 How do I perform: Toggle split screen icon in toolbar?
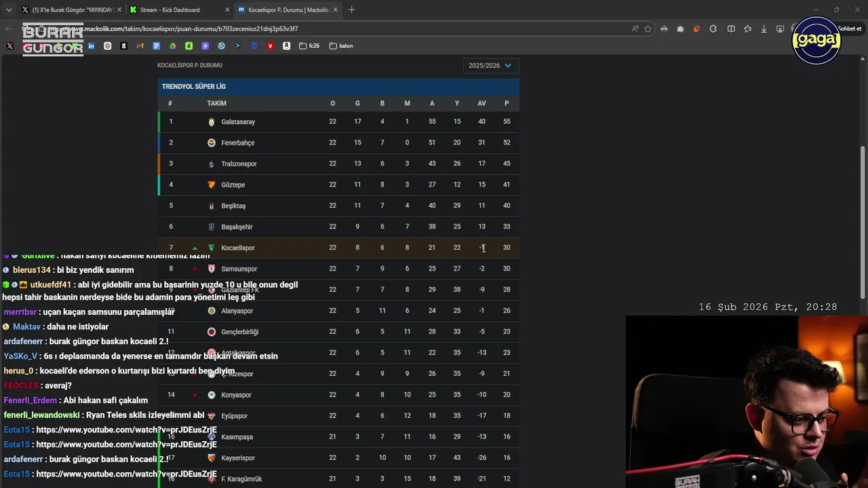(731, 28)
